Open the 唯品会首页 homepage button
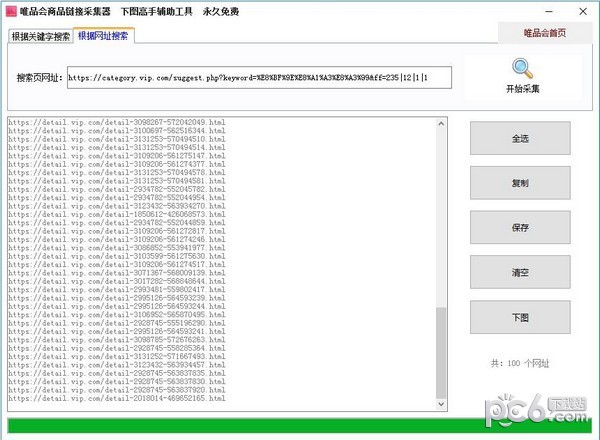The image size is (600, 440). (545, 33)
